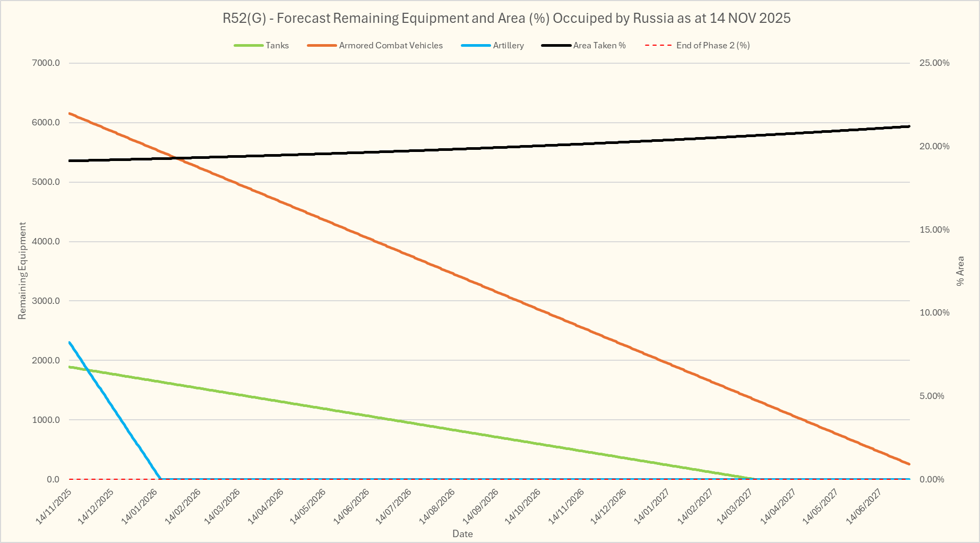This screenshot has width=980, height=543.
Task: Click the black Area Taken legend swatch
Action: (556, 46)
